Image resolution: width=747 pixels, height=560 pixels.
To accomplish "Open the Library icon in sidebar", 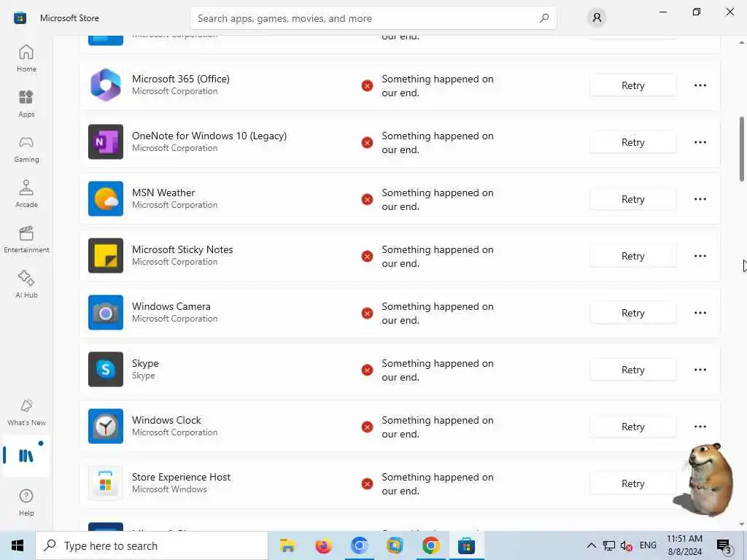I will tap(26, 456).
